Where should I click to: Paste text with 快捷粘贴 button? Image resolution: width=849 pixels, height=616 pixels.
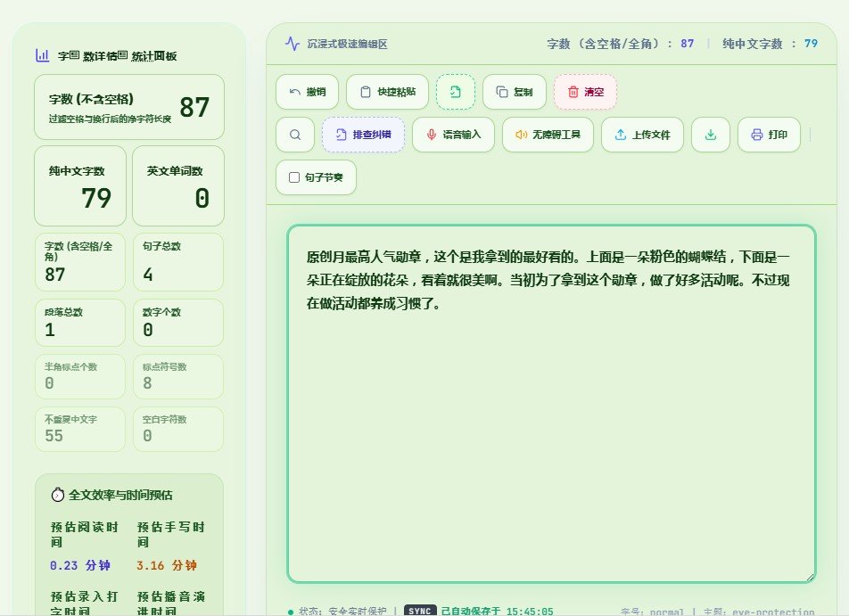(387, 92)
